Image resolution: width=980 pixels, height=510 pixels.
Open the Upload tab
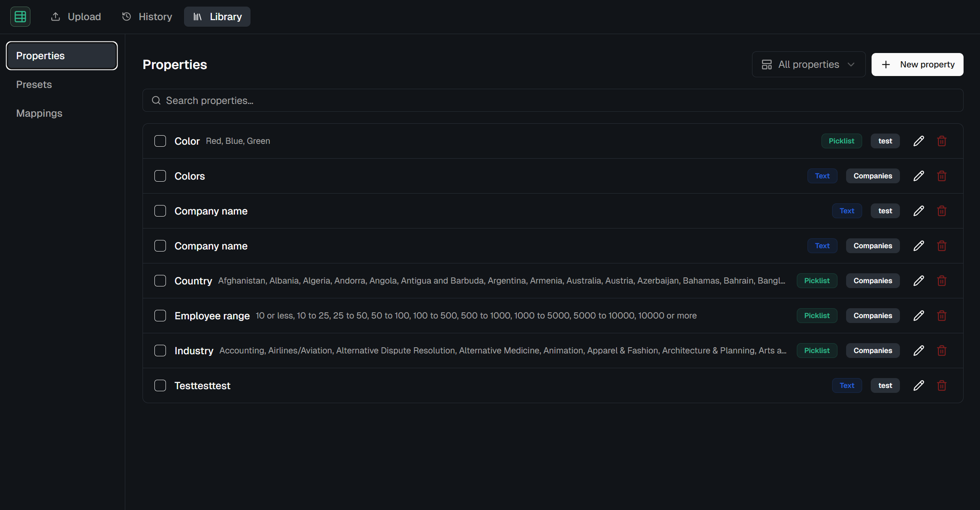[76, 17]
